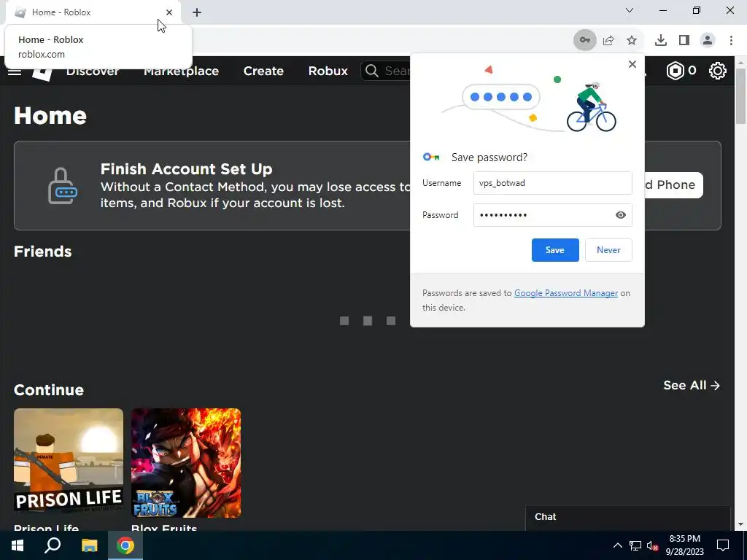Viewport: 747px width, 560px height.
Task: Click the Robux balance hexagon icon
Action: click(675, 71)
